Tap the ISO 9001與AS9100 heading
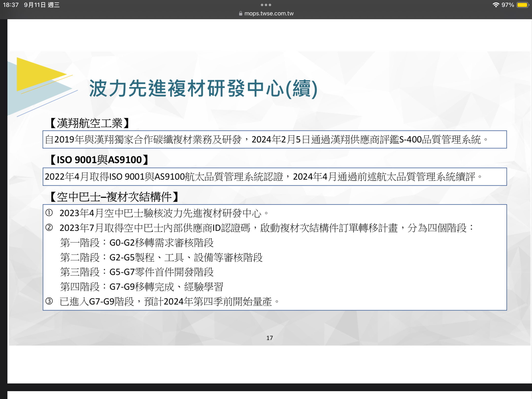 [99, 160]
